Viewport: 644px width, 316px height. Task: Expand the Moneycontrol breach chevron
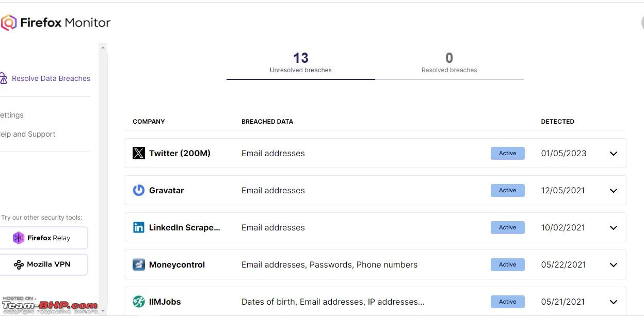614,264
